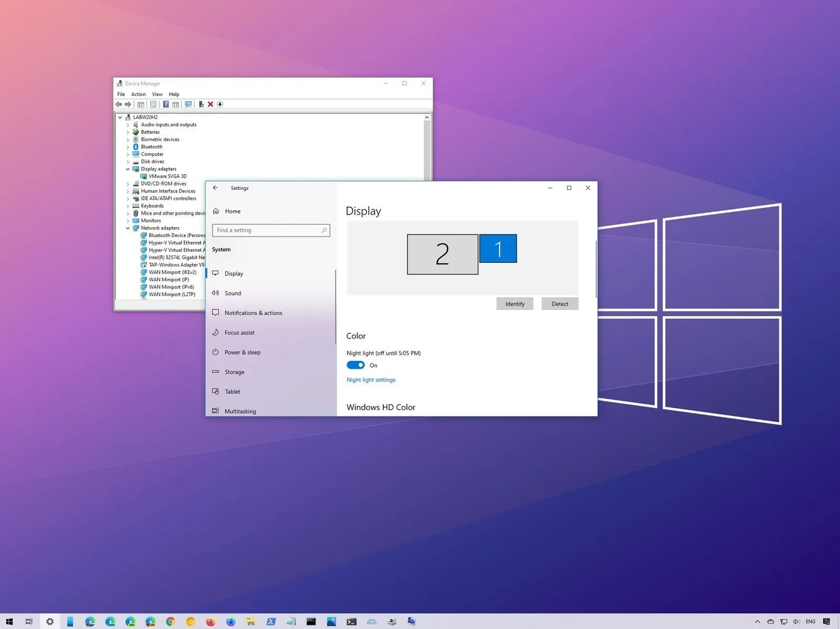Expand the Keyboards node
The height and width of the screenshot is (629, 840).
(128, 206)
